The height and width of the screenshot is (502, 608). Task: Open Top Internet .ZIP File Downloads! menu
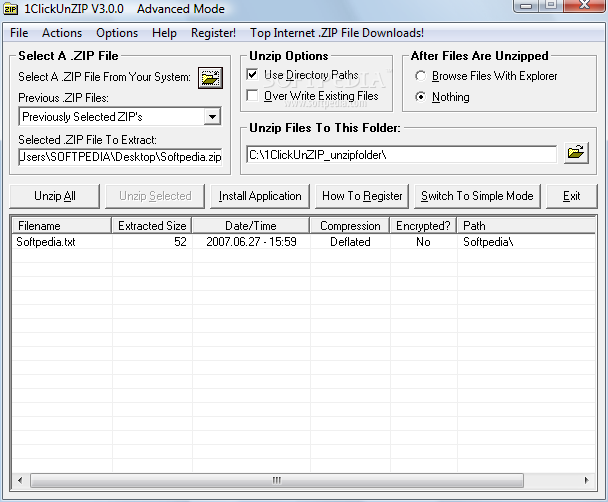coord(337,33)
